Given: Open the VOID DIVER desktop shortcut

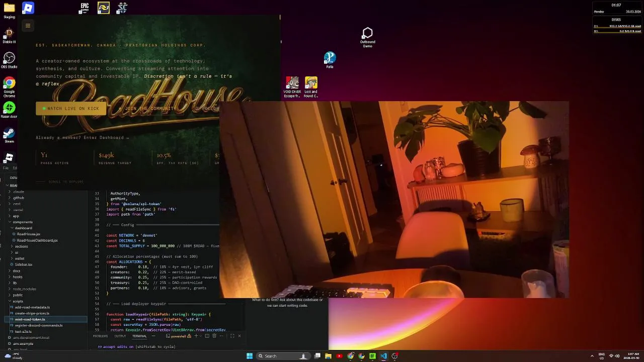Looking at the screenshot, I should 292,87.
